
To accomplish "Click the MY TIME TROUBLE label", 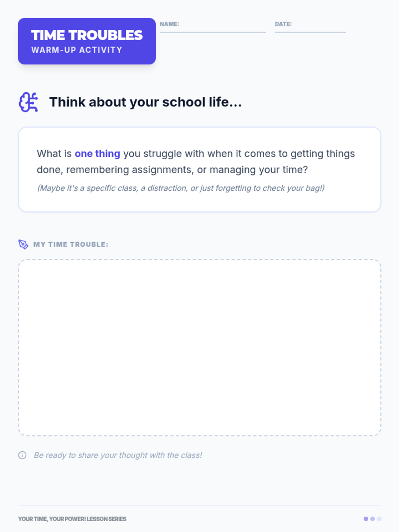I will 70,244.
